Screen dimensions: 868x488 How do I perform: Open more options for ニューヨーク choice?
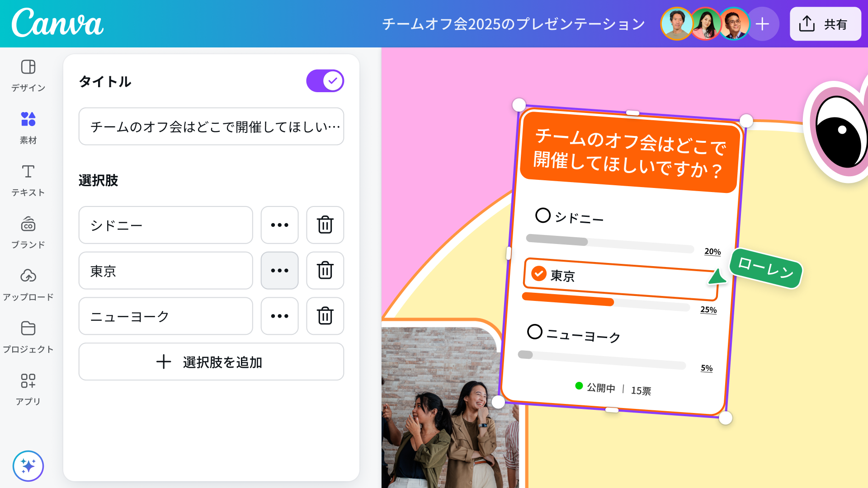[x=279, y=316]
